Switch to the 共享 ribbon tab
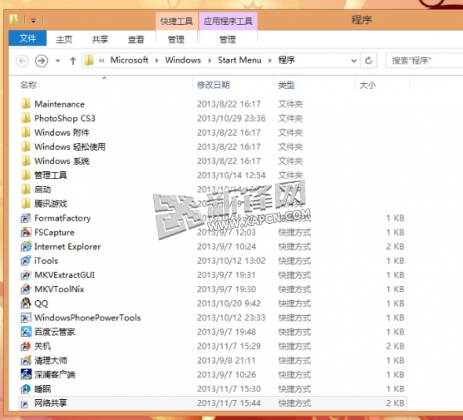 (x=100, y=39)
